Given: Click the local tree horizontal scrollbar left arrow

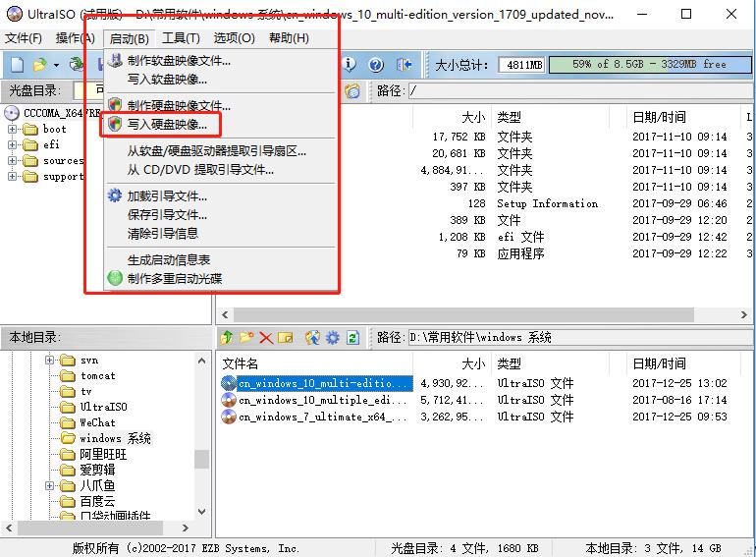Looking at the screenshot, I should click(x=10, y=529).
